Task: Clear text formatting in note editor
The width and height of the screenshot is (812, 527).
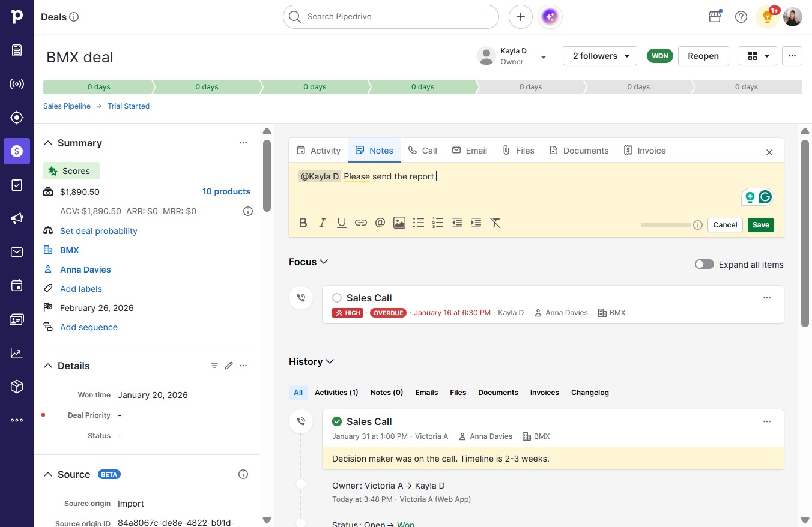Action: [495, 223]
